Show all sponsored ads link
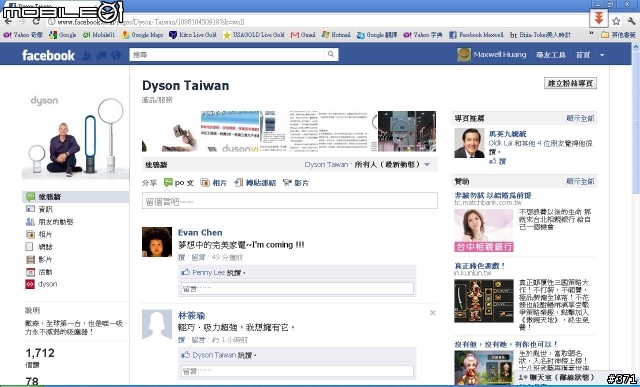This screenshot has width=640, height=387. [580, 181]
